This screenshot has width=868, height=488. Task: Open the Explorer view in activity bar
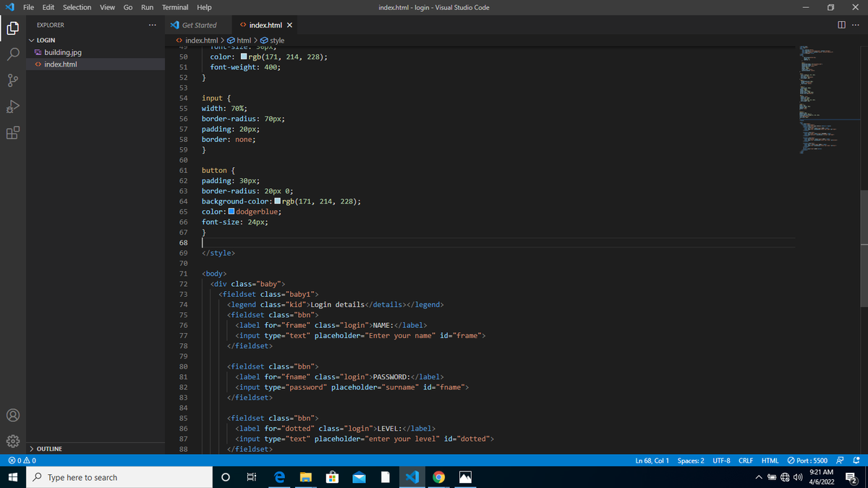coord(12,29)
